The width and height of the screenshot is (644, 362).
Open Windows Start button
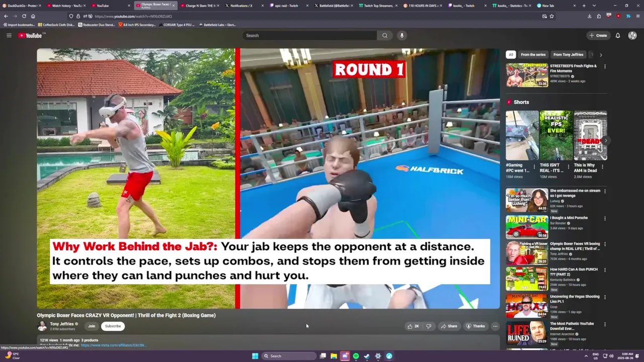click(x=255, y=356)
